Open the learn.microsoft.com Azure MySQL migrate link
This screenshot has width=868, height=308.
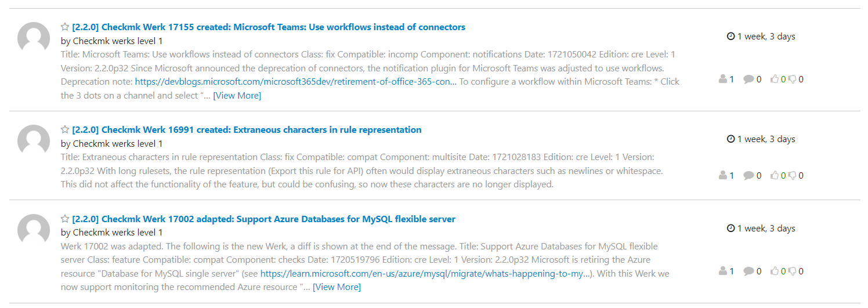[x=425, y=273]
